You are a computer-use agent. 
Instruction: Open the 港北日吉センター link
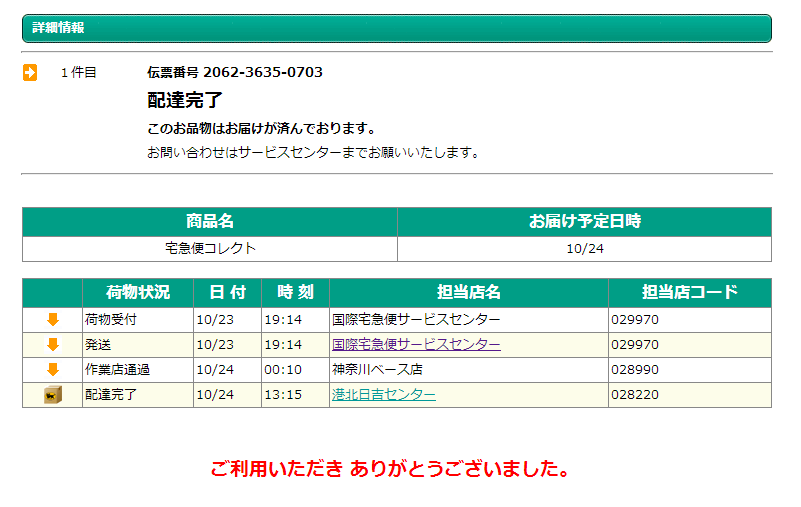pos(383,395)
